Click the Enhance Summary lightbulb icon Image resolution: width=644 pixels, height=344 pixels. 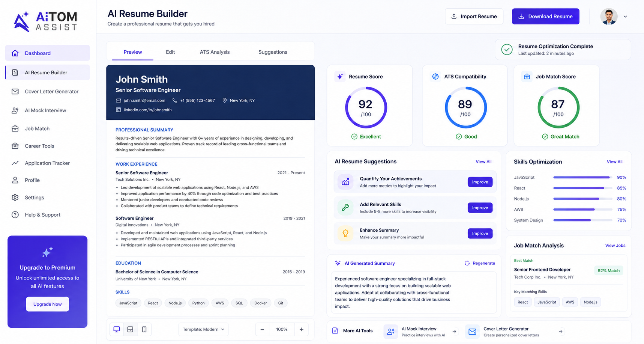click(345, 233)
